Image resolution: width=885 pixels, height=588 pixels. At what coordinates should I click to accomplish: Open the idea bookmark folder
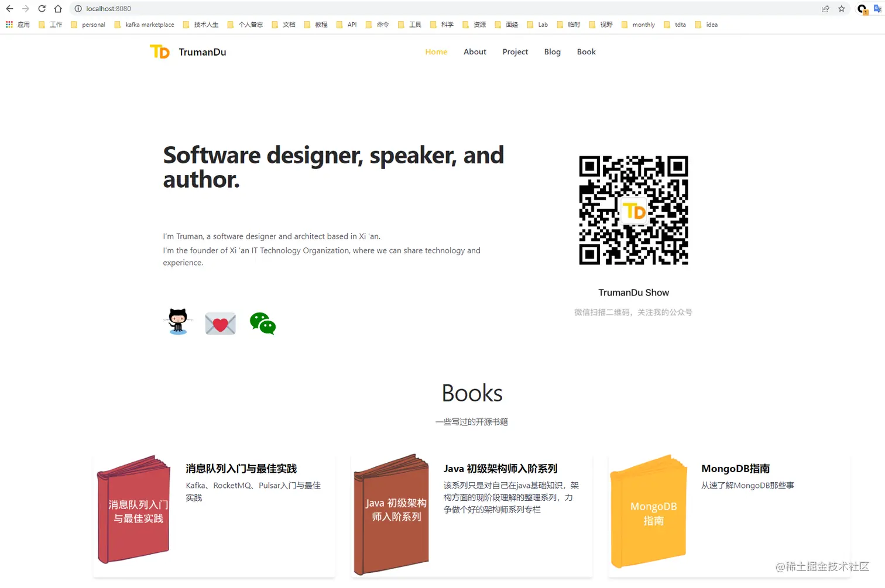point(706,25)
